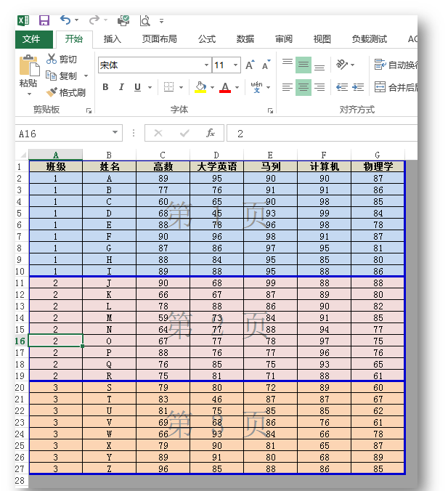
Task: Click the borders icon
Action: point(168,86)
